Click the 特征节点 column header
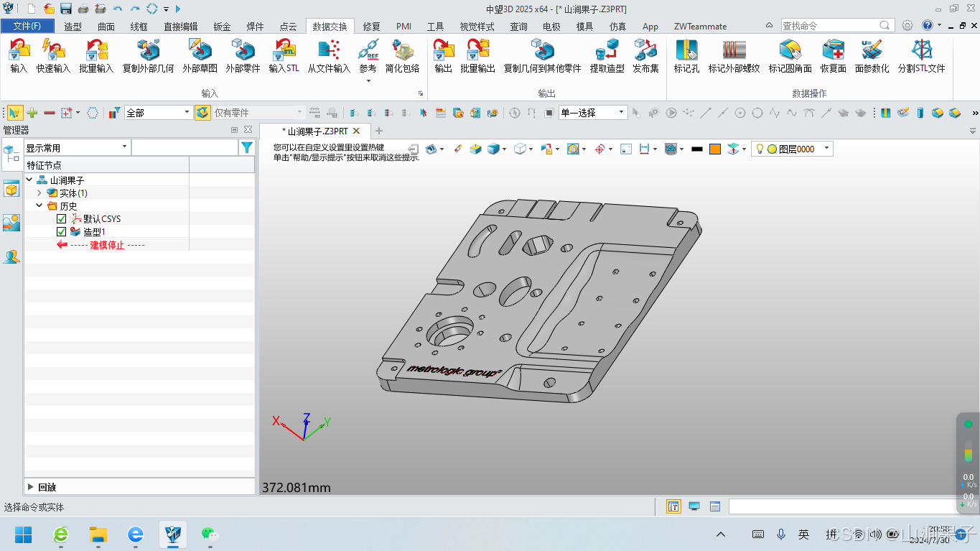Image resolution: width=980 pixels, height=551 pixels. 107,165
